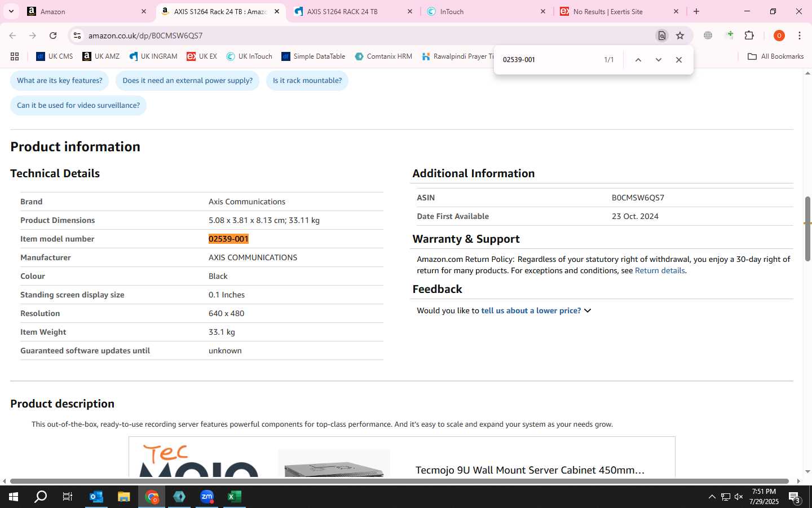Open the UK AMZ bookmark
The image size is (812, 508).
click(x=101, y=56)
